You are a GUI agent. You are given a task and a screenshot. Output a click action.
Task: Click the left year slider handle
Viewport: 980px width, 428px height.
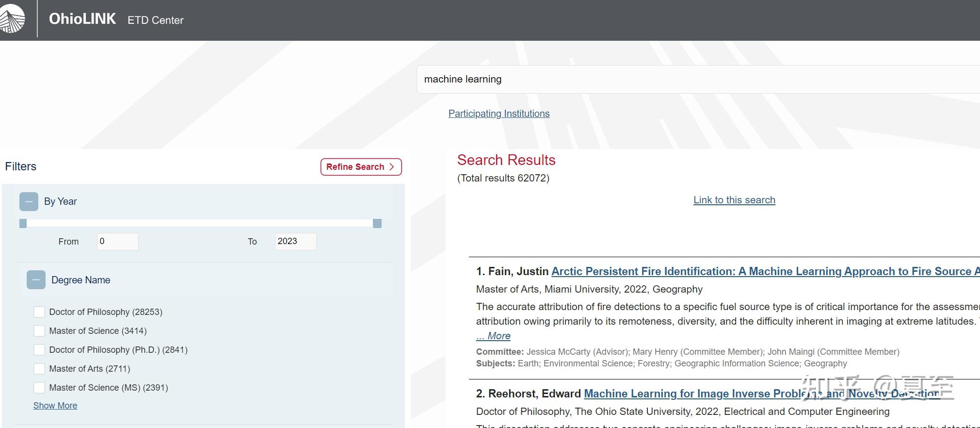click(23, 223)
